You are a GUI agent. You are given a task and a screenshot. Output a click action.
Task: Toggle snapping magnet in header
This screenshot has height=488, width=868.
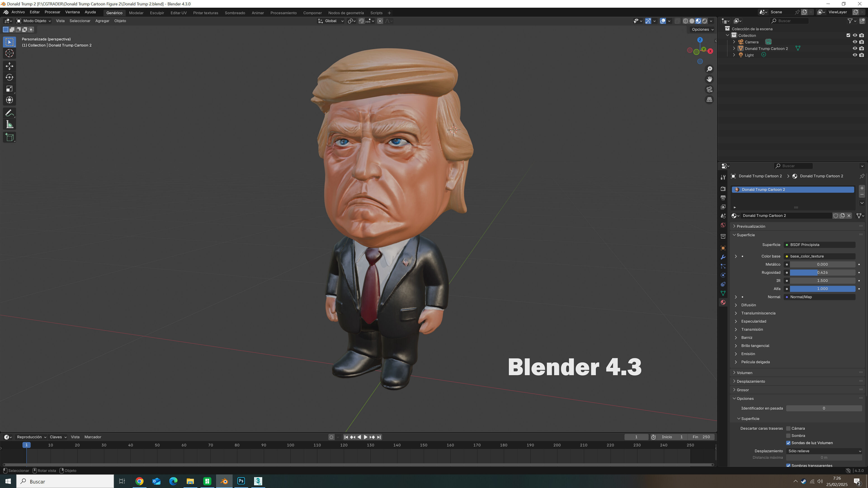click(362, 21)
